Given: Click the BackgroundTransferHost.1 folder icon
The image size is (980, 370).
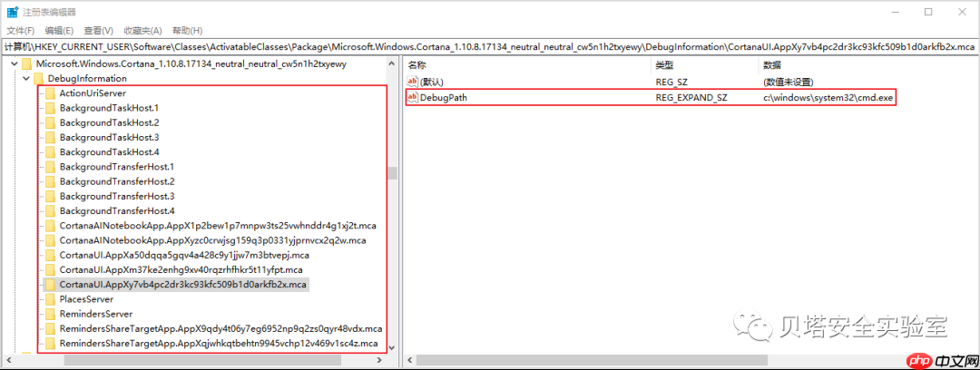Looking at the screenshot, I should click(50, 167).
